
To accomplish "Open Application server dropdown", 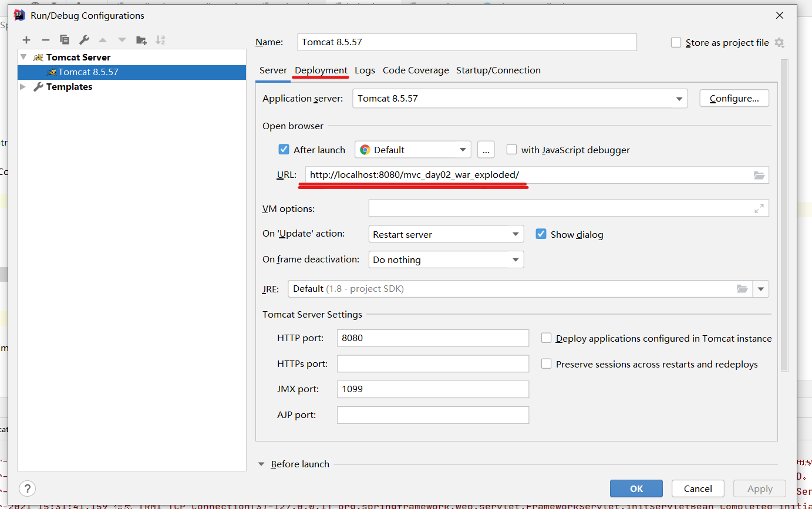I will pyautogui.click(x=520, y=99).
